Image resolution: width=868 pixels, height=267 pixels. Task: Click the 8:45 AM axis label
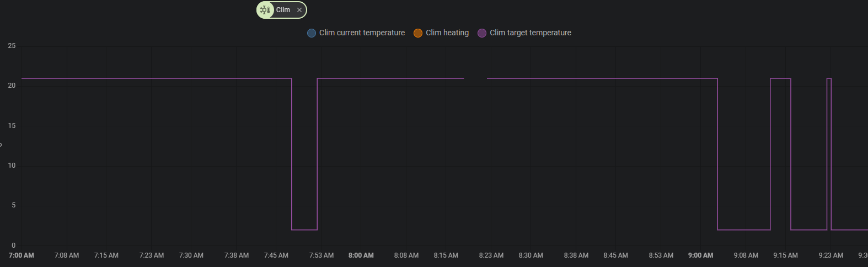pos(616,255)
